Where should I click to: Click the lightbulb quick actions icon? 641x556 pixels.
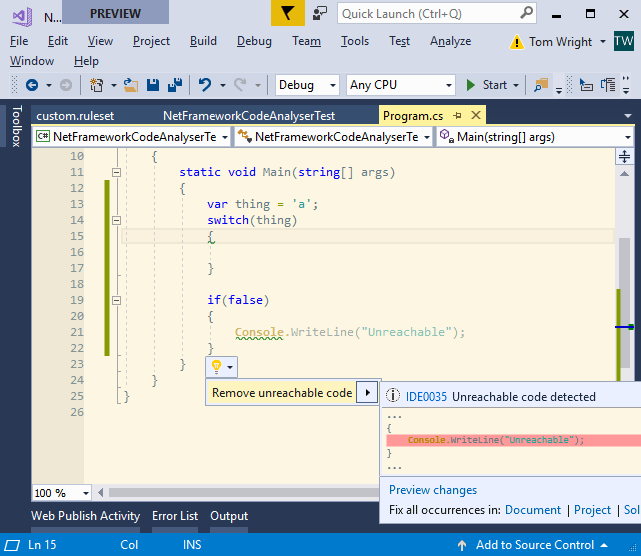coord(216,367)
